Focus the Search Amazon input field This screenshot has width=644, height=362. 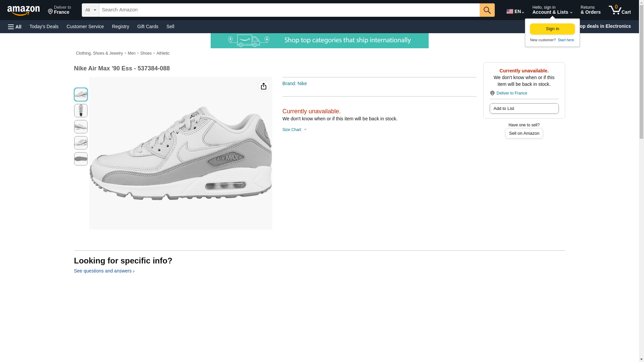pyautogui.click(x=289, y=10)
